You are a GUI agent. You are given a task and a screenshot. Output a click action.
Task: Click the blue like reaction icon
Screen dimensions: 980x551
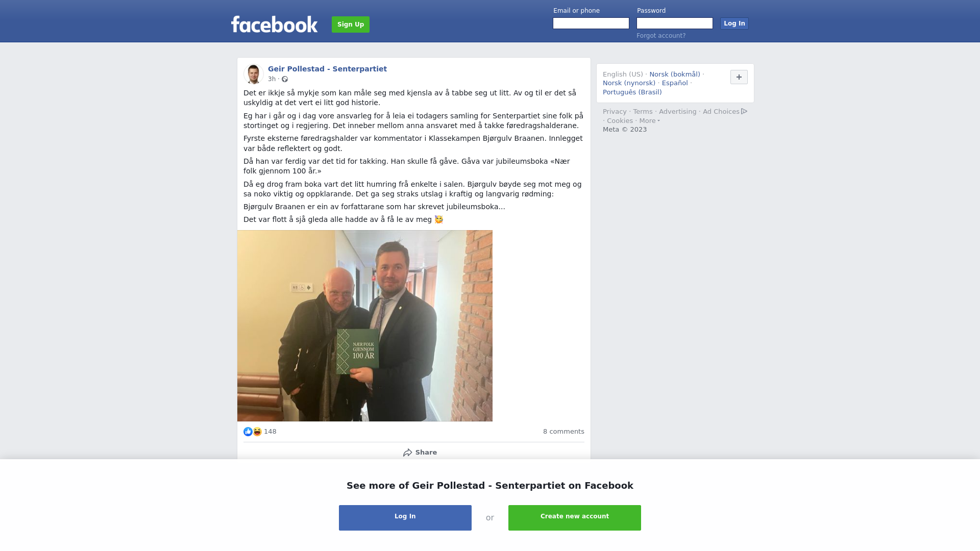pyautogui.click(x=248, y=432)
